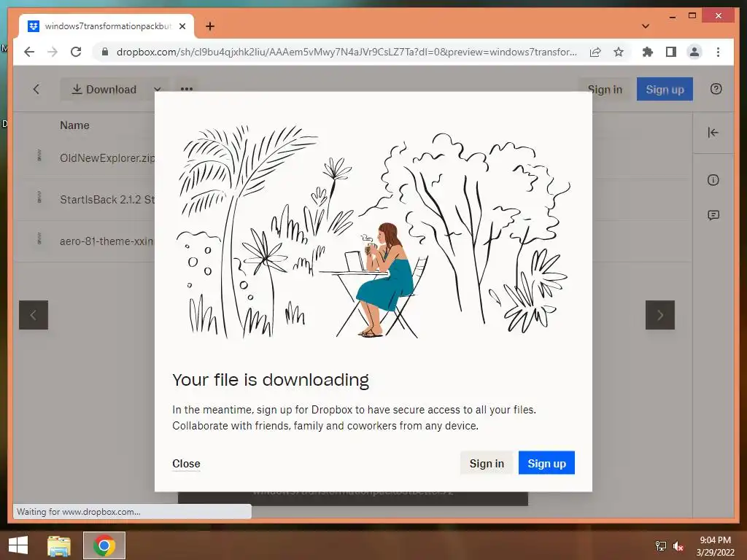Go forward in browser history

(53, 52)
